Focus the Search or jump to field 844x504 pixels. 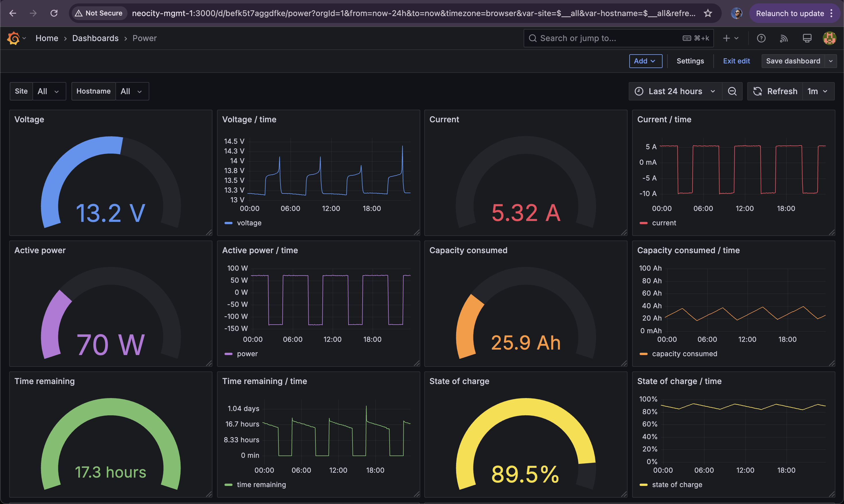618,38
